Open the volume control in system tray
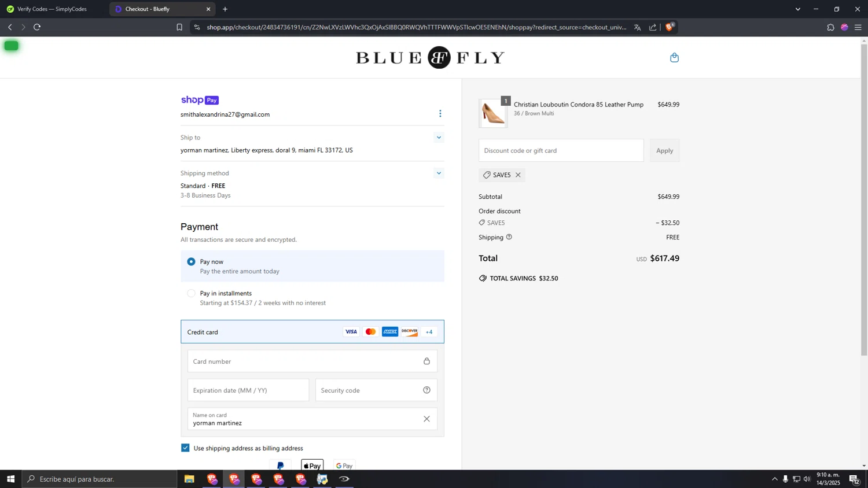 807,479
